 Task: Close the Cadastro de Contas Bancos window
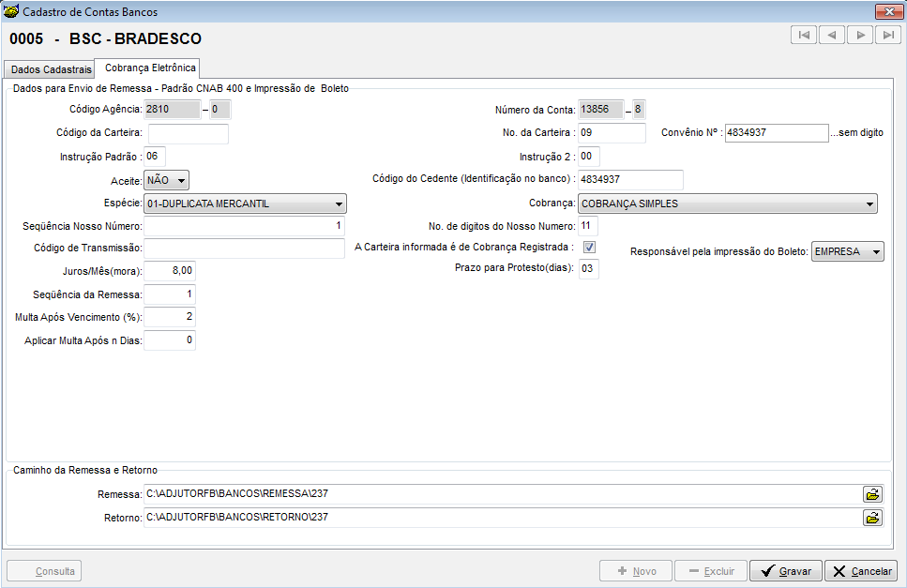888,11
